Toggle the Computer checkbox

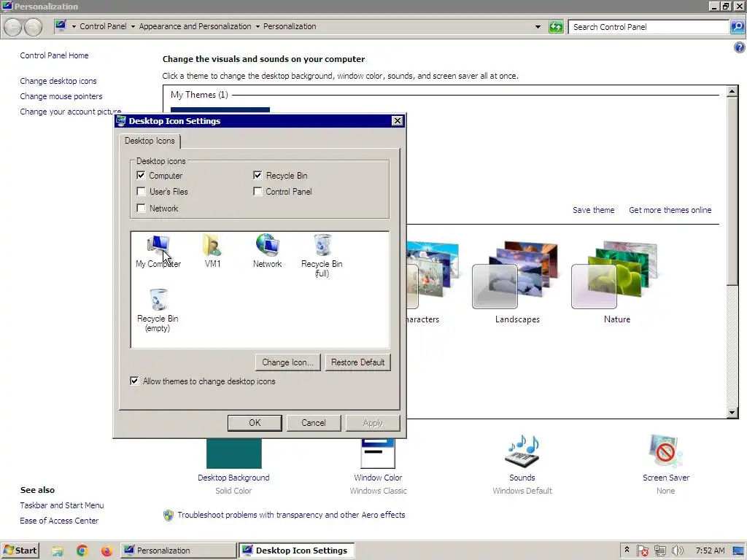141,175
